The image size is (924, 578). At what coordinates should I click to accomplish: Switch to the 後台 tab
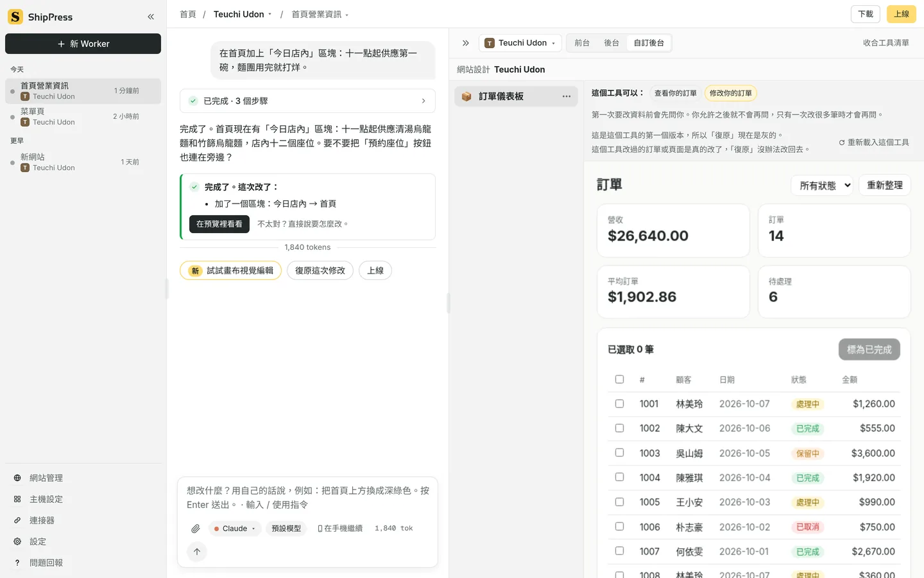pyautogui.click(x=612, y=43)
